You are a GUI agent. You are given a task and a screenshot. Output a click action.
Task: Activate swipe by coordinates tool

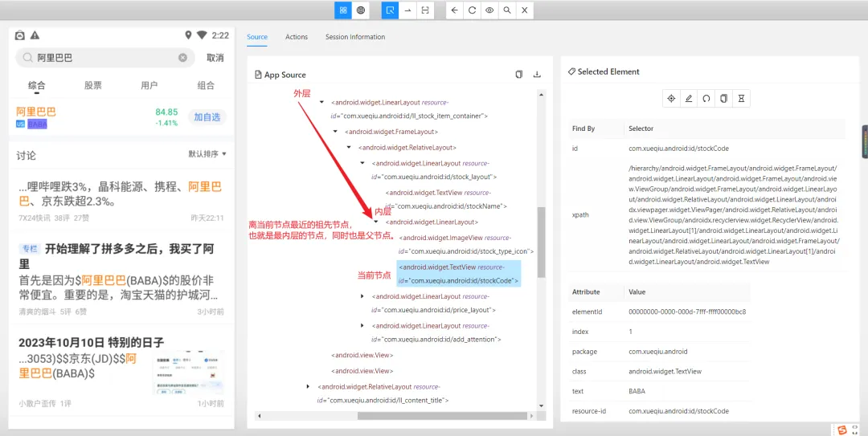click(407, 10)
